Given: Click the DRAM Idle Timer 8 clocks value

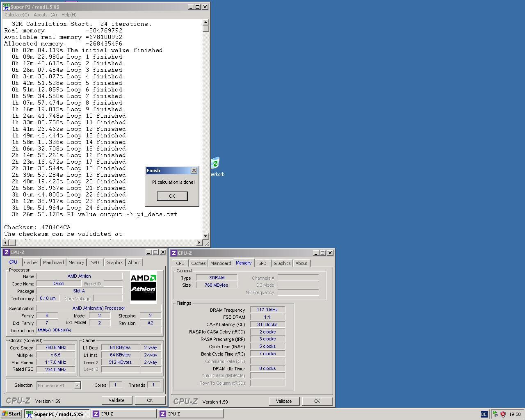Looking at the screenshot, I should click(x=267, y=368).
